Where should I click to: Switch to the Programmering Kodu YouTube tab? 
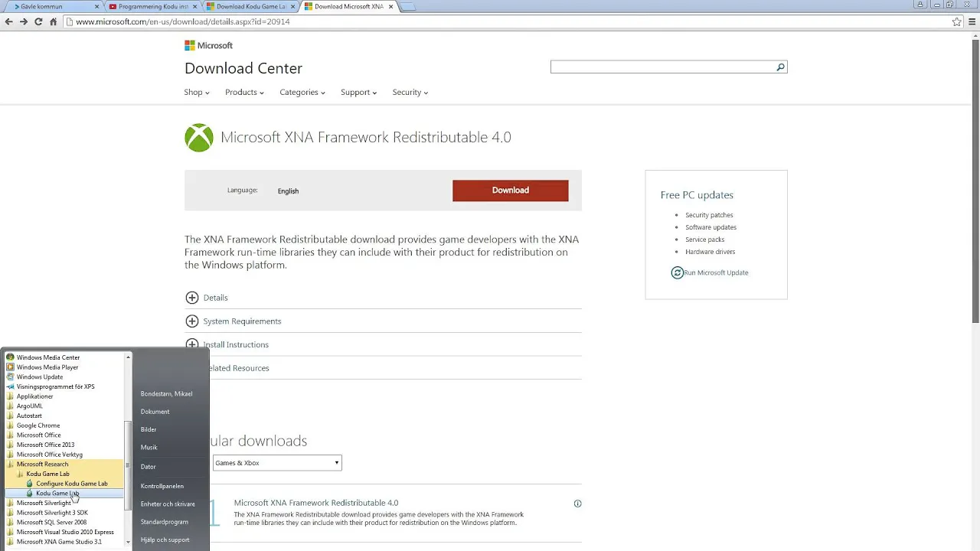pos(152,7)
